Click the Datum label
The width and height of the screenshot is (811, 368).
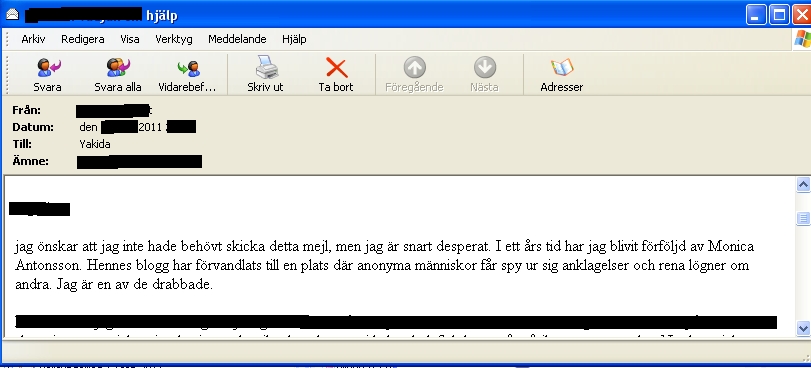33,127
